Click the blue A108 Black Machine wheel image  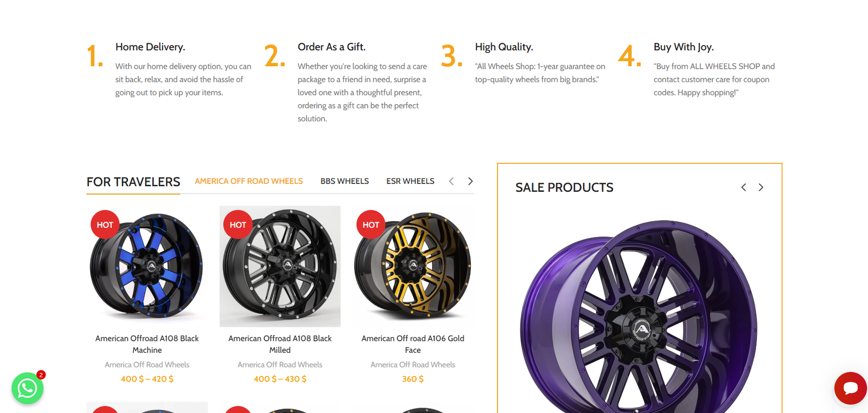tap(147, 266)
